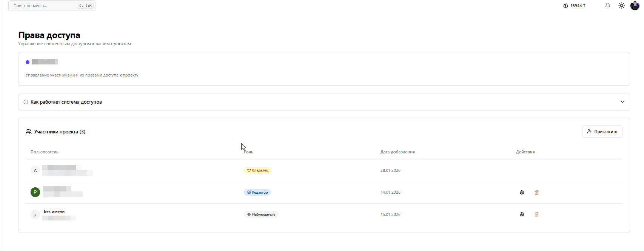Click the blue project color dot
This screenshot has height=251, width=644.
(x=28, y=62)
